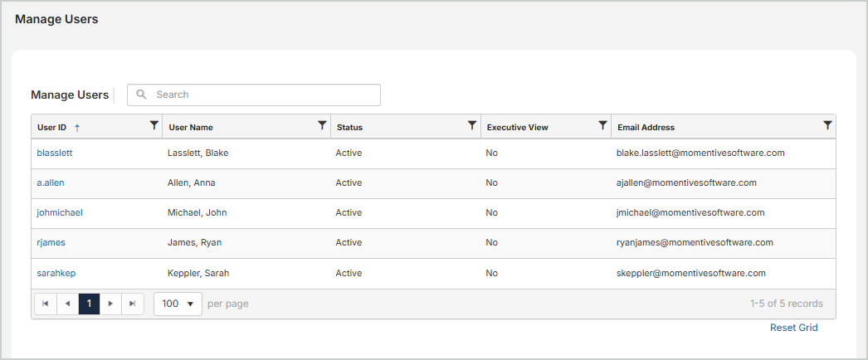Screen dimensions: 868x360
Task: Jump to the last page
Action: point(133,304)
